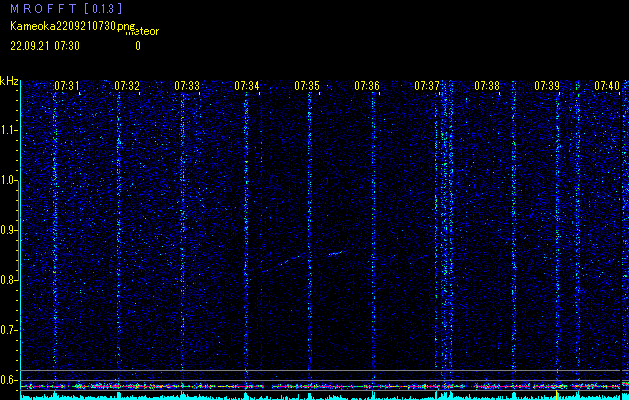
Task: Click the meteor count value 0
Action: click(138, 46)
